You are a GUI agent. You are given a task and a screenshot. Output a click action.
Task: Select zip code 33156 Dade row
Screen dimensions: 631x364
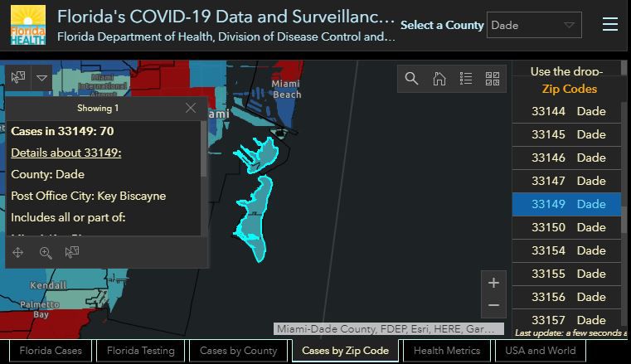[x=566, y=297]
